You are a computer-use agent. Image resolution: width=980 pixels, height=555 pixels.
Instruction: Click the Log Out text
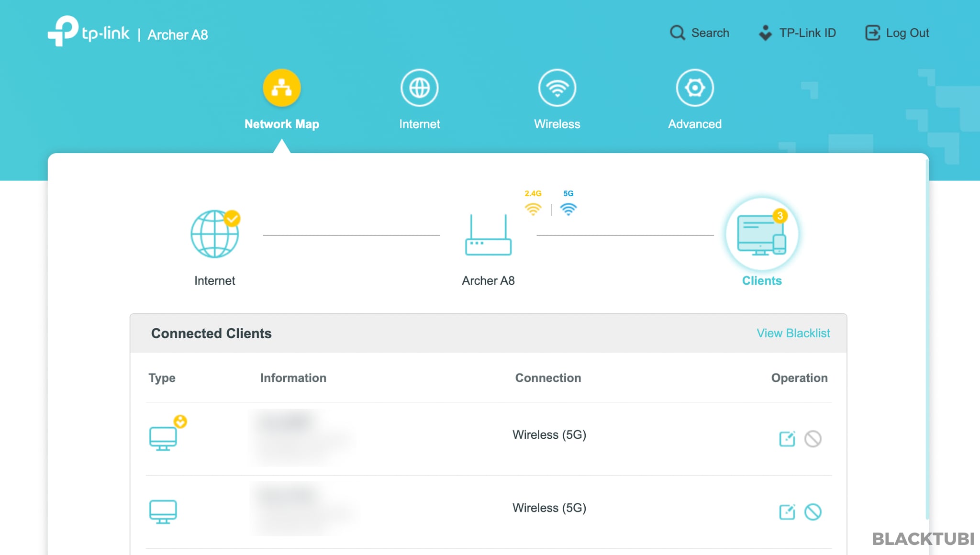tap(907, 33)
